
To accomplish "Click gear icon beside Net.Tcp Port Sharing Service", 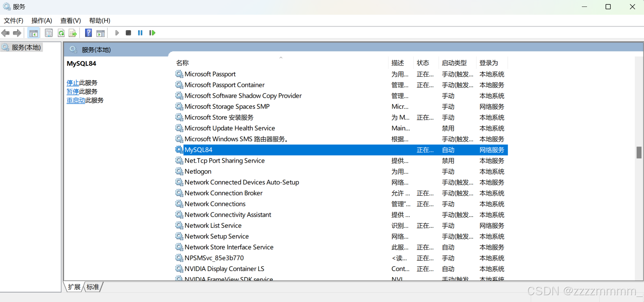I will (x=179, y=161).
